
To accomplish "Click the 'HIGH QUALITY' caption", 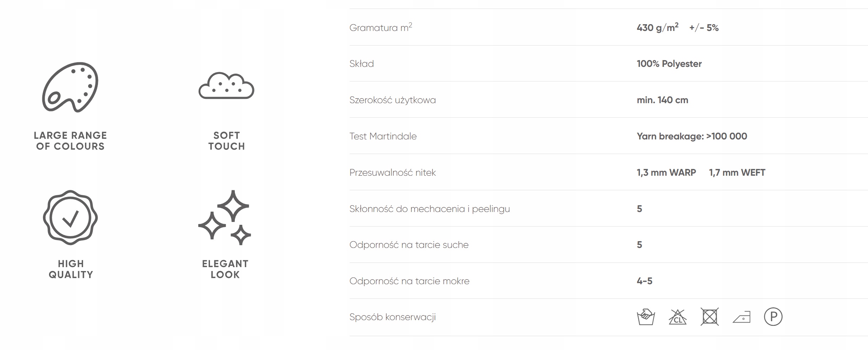I will pyautogui.click(x=71, y=269).
